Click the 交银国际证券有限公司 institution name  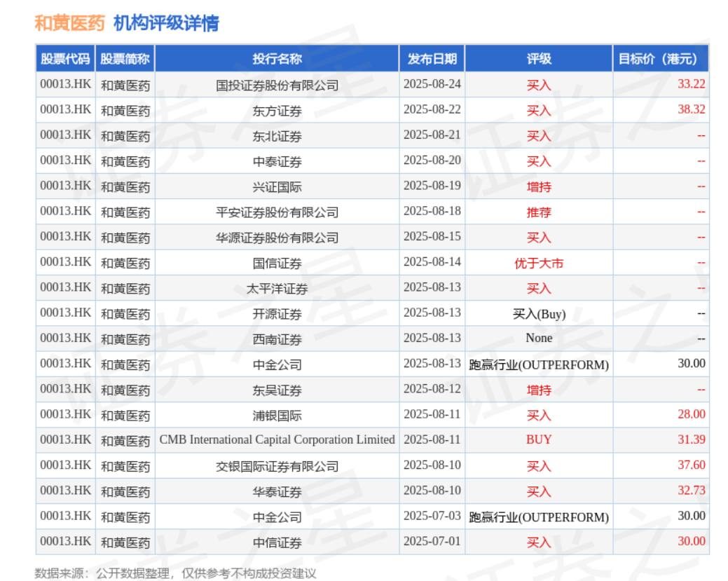[x=277, y=466]
